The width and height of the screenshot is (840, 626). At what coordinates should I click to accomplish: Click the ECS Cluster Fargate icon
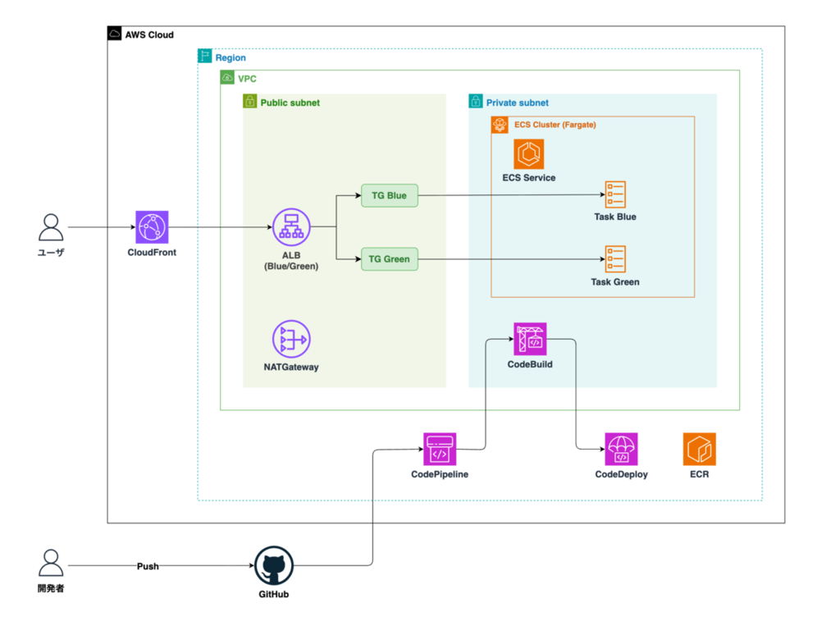point(500,125)
